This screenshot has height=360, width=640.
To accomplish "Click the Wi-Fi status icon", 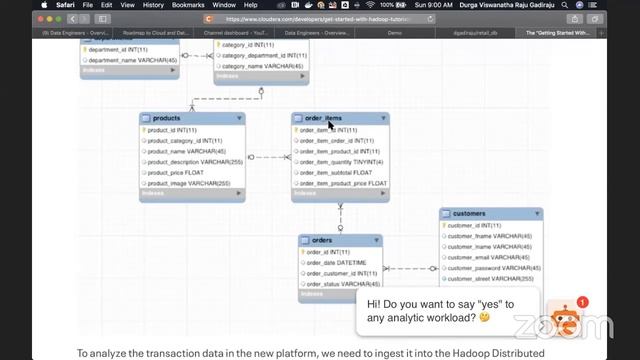I will (x=370, y=5).
